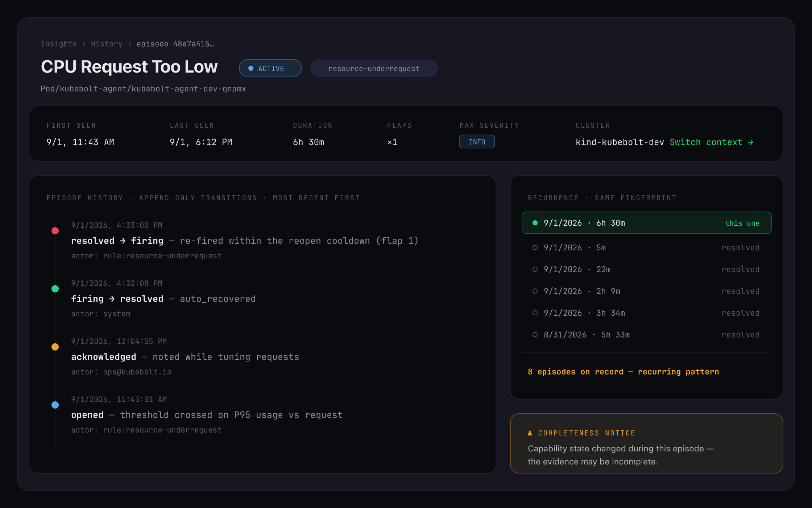Click the orange acknowledged timeline dot
This screenshot has height=508, width=812.
(x=55, y=347)
